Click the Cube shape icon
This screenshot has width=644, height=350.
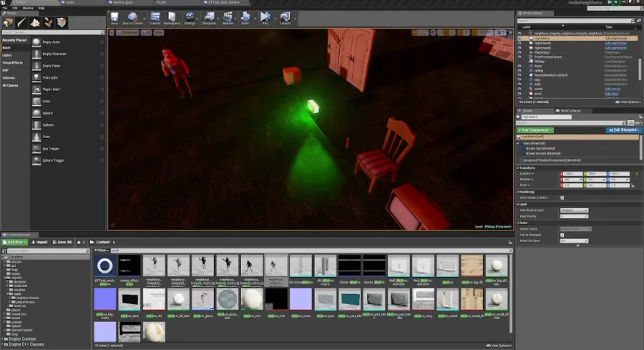[36, 101]
